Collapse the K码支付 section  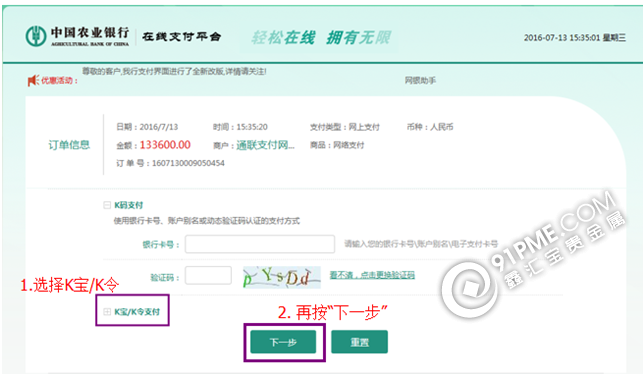tap(107, 205)
